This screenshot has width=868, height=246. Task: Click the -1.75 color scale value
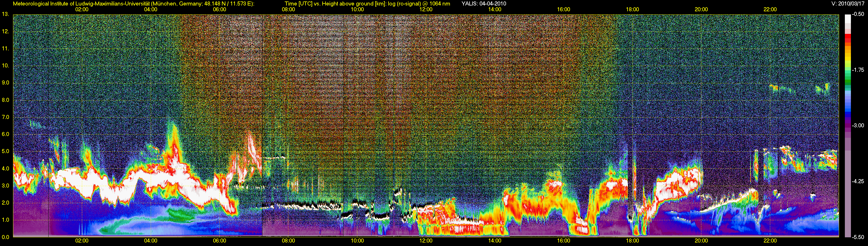[x=858, y=70]
